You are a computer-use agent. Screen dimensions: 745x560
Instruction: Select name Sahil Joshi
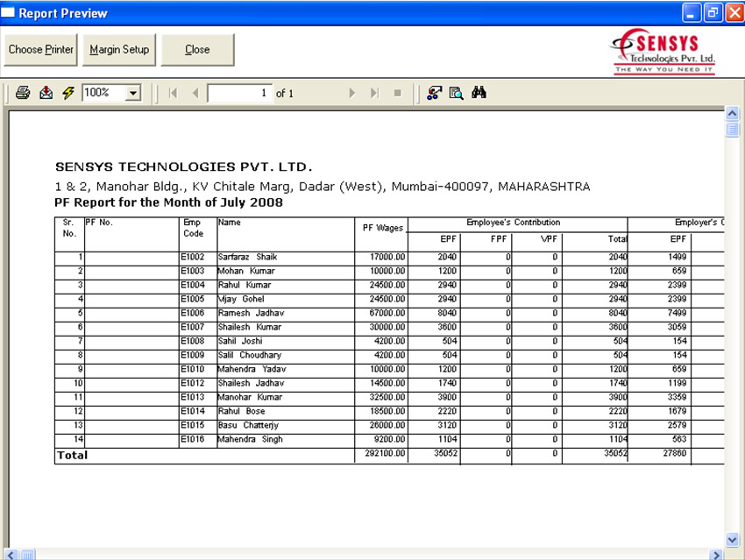(x=240, y=341)
